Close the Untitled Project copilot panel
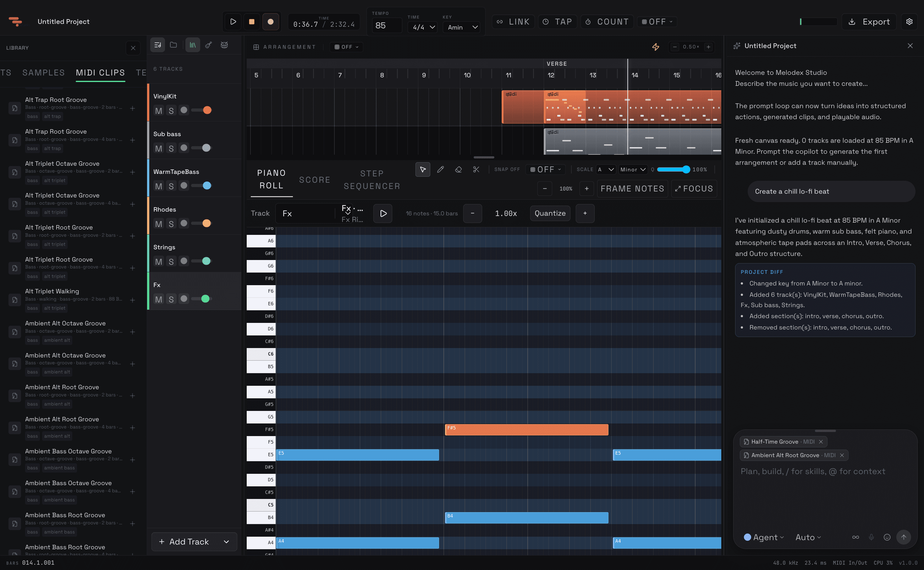This screenshot has height=570, width=924. 910,46
